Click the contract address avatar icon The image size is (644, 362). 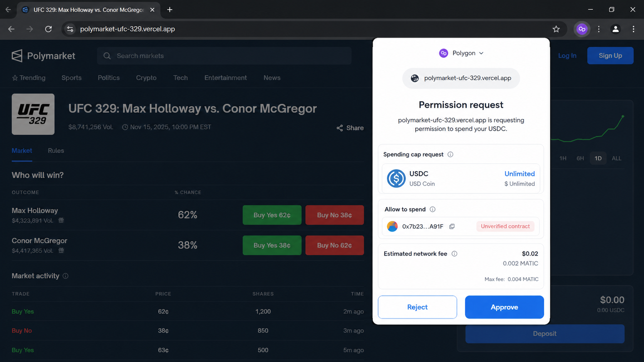tap(392, 227)
